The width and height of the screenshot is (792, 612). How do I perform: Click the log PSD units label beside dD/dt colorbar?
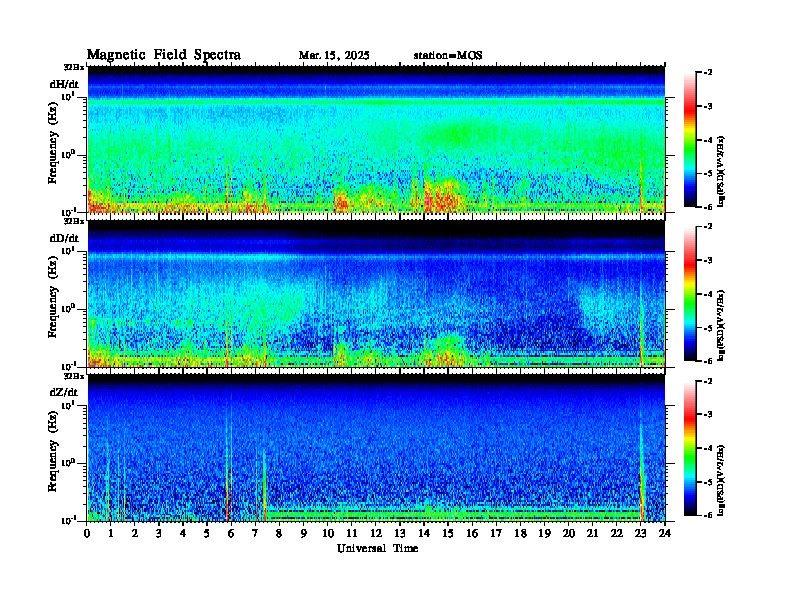point(721,325)
